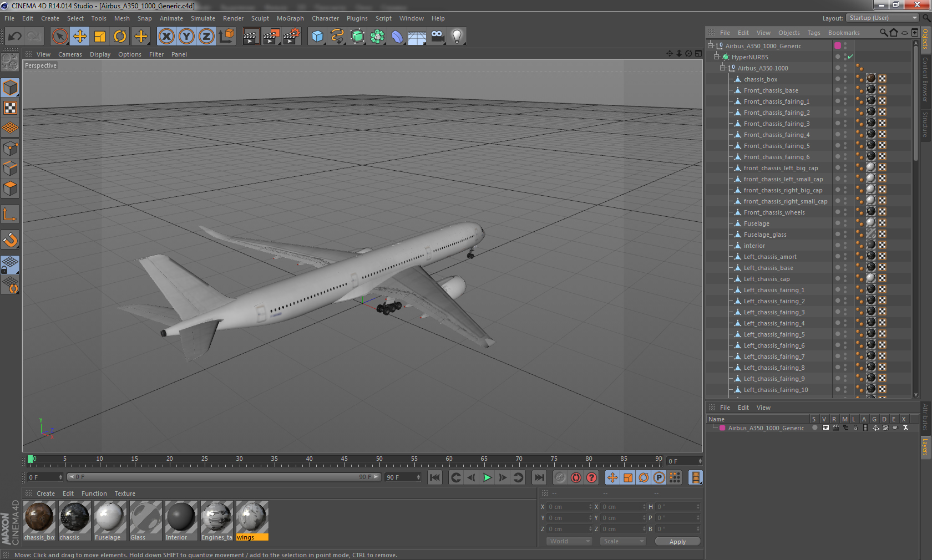
Task: Open the Mesh menu
Action: (122, 18)
